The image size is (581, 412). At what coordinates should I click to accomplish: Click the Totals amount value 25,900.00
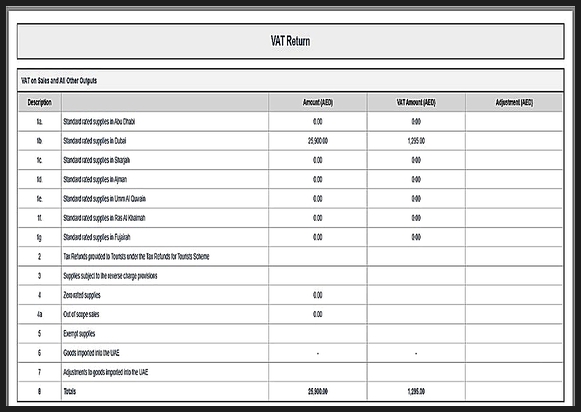318,391
